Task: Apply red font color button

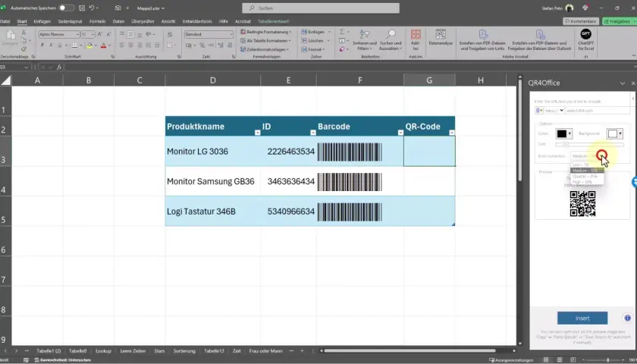Action: pyautogui.click(x=103, y=45)
